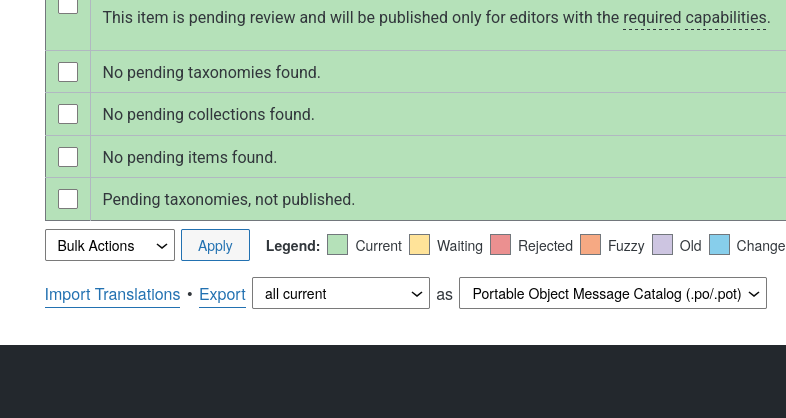Select the blue Changes legend swatch

[x=719, y=245]
